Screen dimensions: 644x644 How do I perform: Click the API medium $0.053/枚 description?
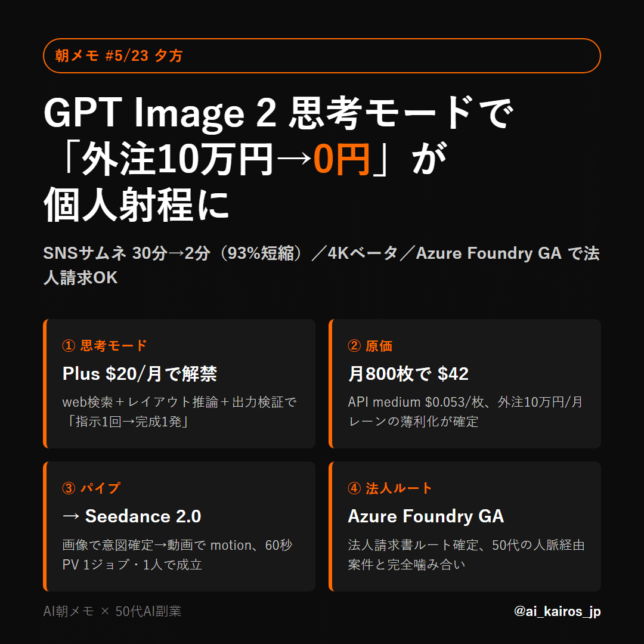click(465, 411)
